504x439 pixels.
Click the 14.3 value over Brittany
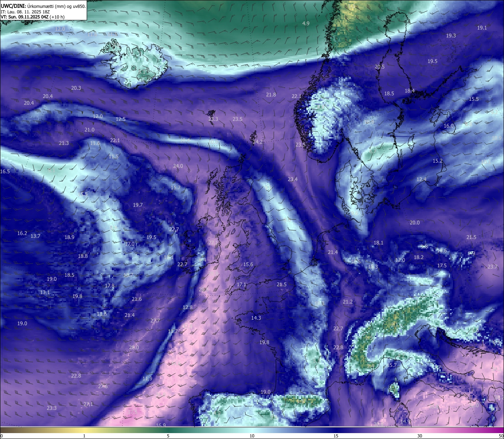click(256, 318)
